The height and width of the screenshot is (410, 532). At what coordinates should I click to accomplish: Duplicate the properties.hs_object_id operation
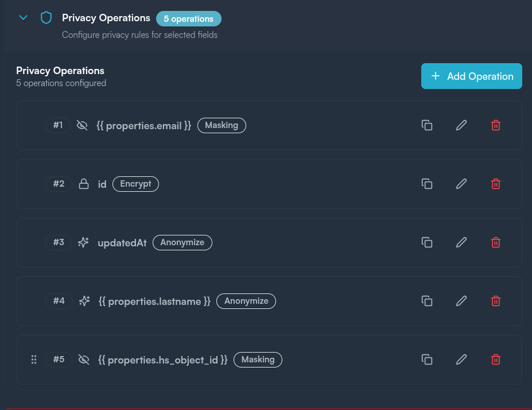tap(426, 359)
